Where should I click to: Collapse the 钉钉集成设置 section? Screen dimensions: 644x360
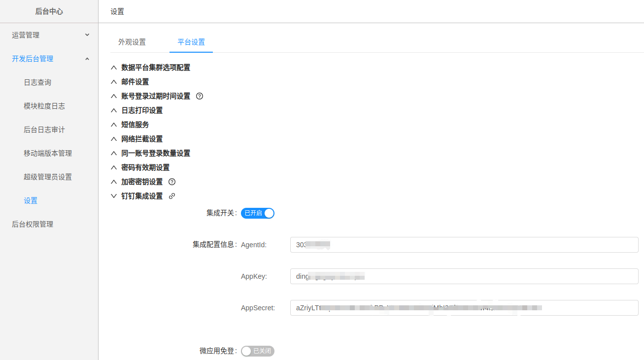pyautogui.click(x=141, y=196)
